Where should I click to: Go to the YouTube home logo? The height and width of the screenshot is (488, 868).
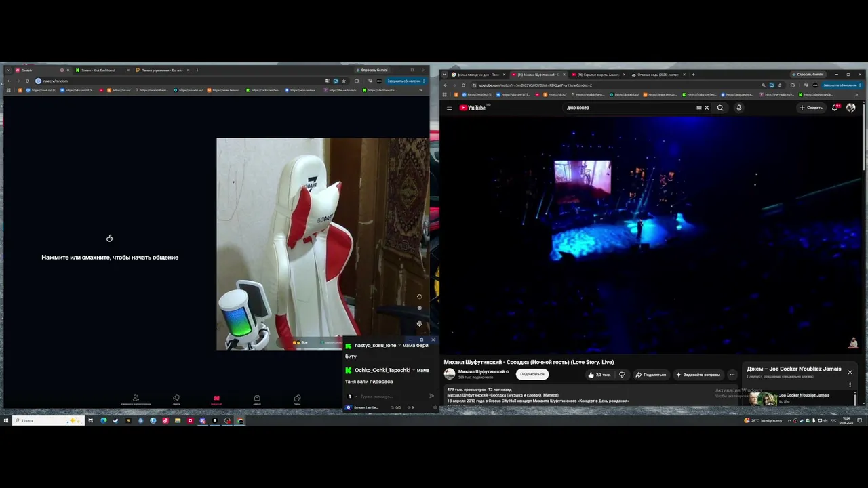473,108
